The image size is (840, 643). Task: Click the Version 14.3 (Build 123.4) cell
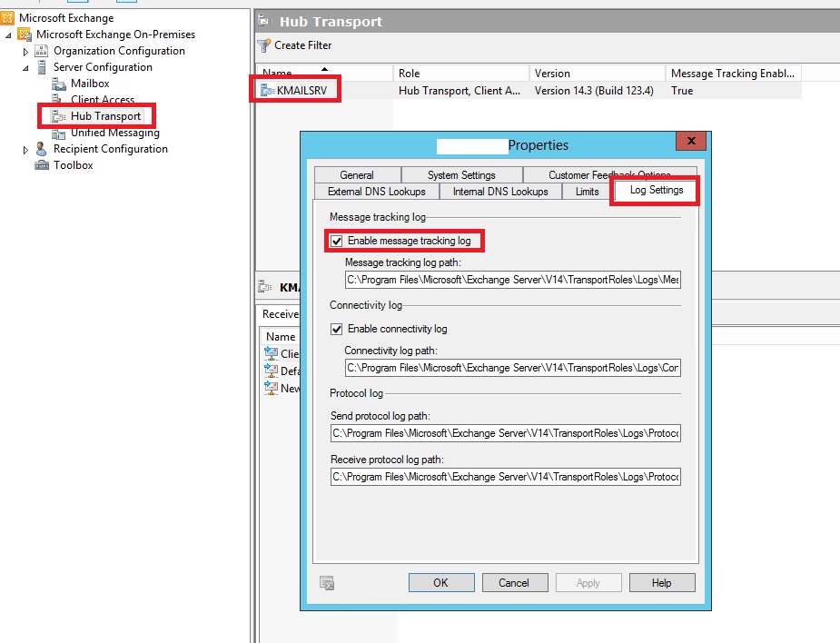[594, 91]
